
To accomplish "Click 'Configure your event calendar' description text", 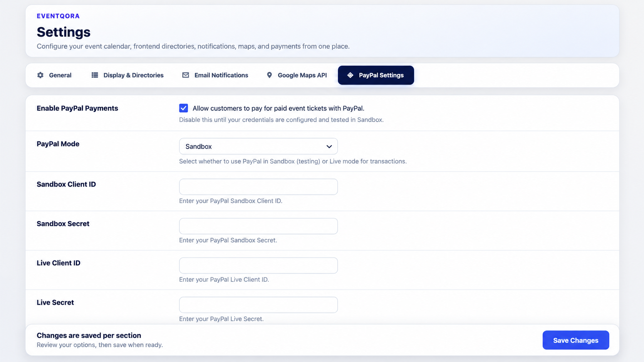I will [x=193, y=46].
